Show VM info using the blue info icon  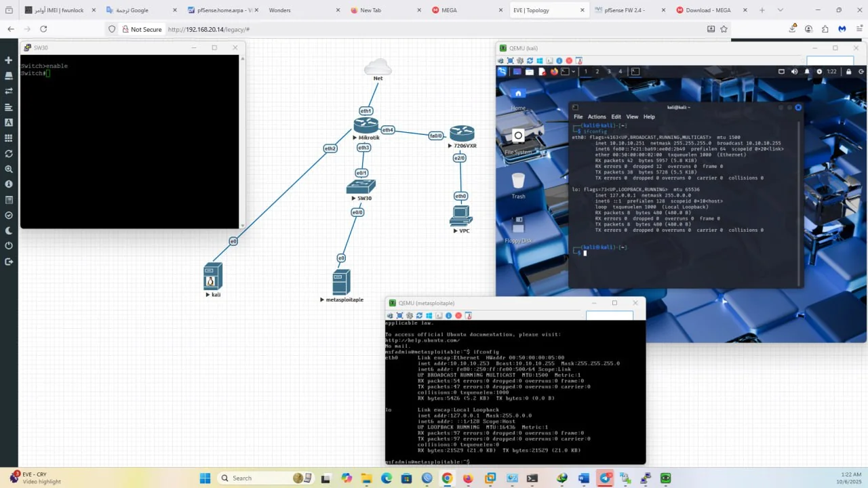coord(559,61)
